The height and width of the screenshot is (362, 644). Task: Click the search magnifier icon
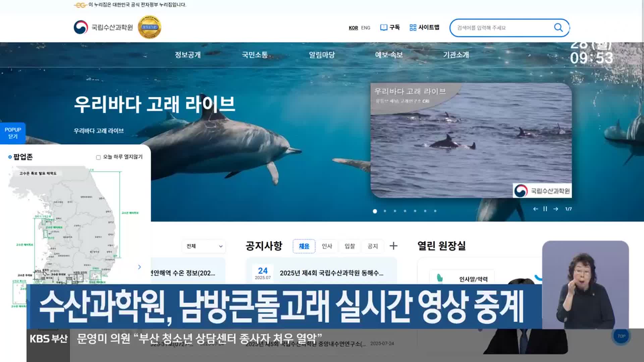coord(558,27)
